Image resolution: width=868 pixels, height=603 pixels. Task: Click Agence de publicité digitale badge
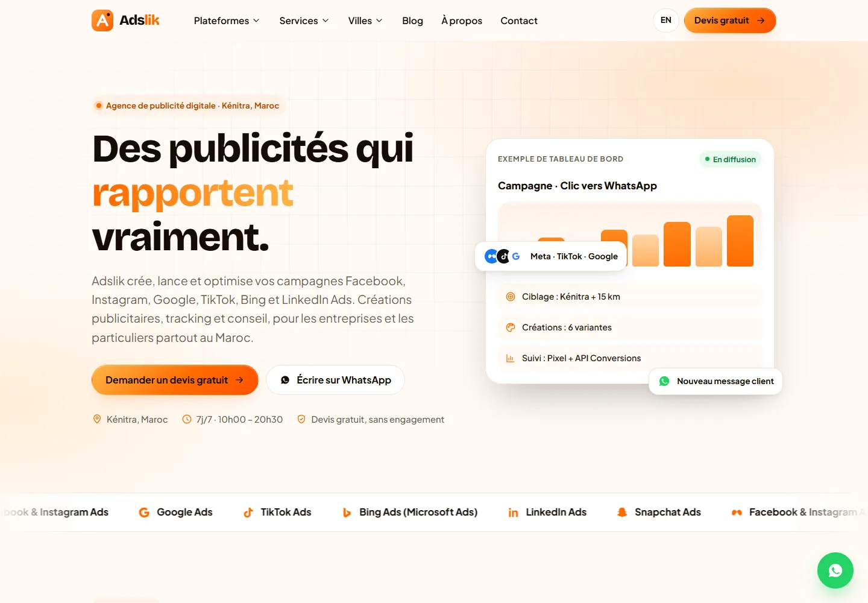pyautogui.click(x=189, y=106)
